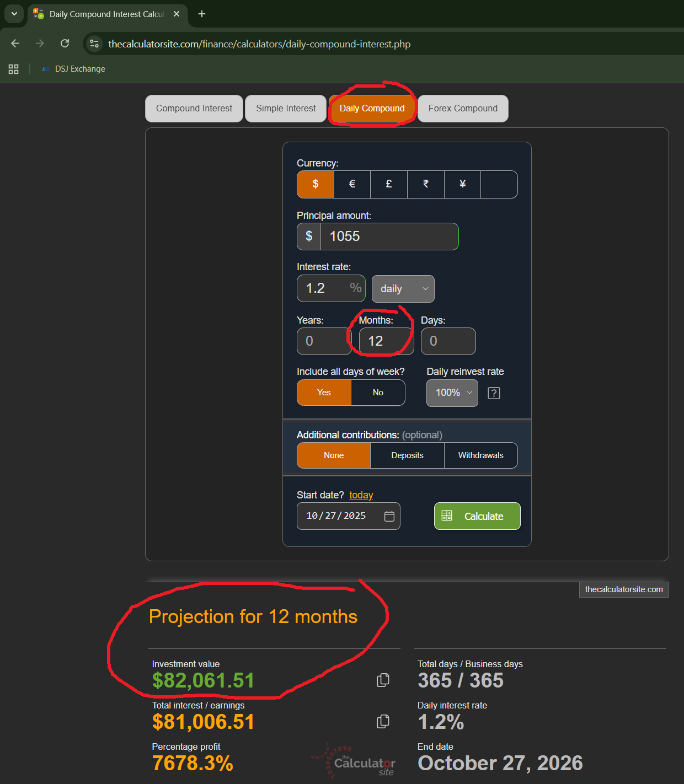Image resolution: width=684 pixels, height=784 pixels.
Task: Open the tab search dropdown arrow
Action: pyautogui.click(x=14, y=14)
